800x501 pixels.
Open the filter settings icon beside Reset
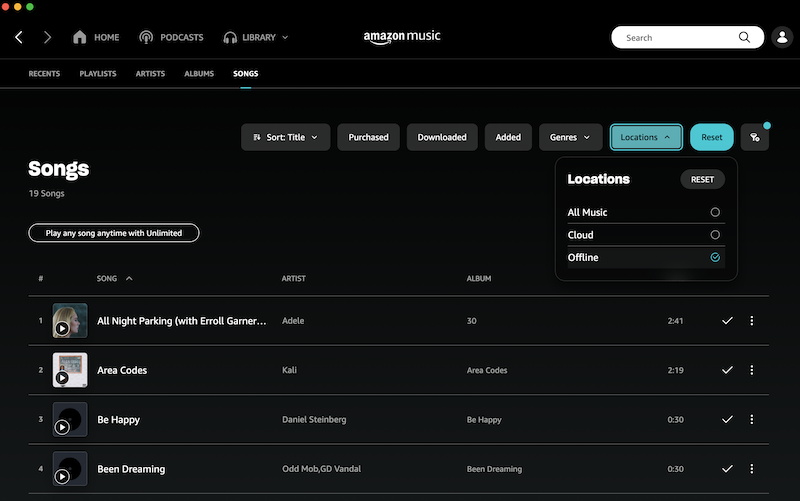(755, 138)
